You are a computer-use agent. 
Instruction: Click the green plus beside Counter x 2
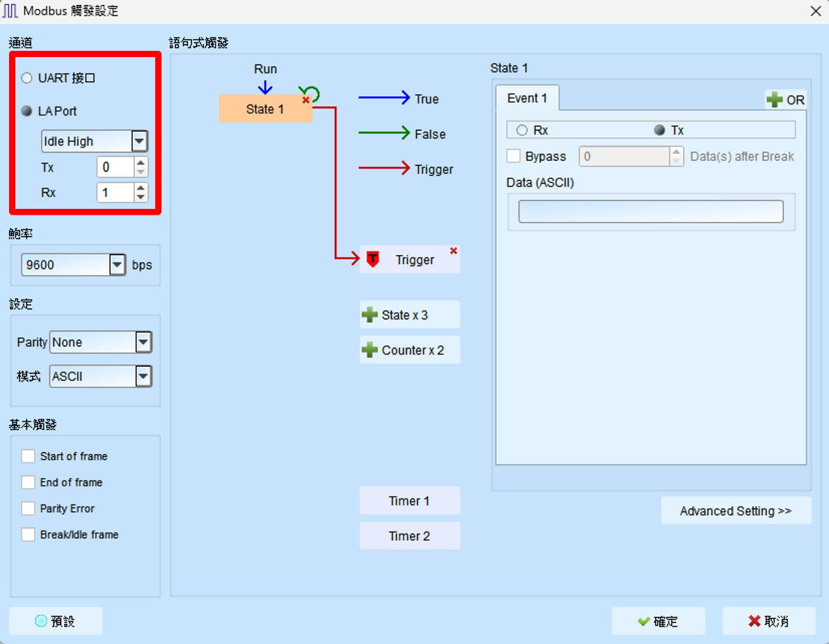[x=370, y=350]
